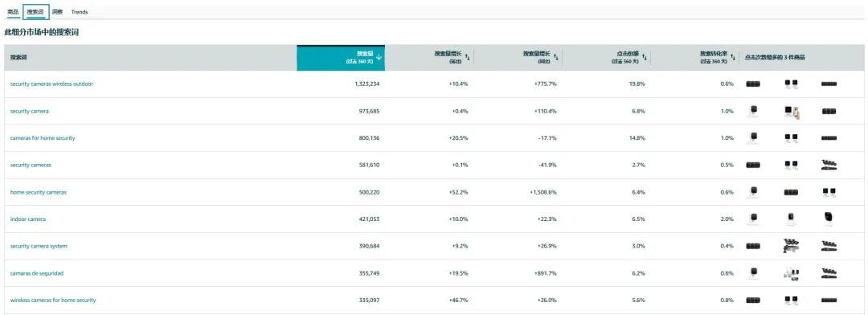Open first product thumbnail for security camera row
This screenshot has height=315, width=868.
pos(753,111)
